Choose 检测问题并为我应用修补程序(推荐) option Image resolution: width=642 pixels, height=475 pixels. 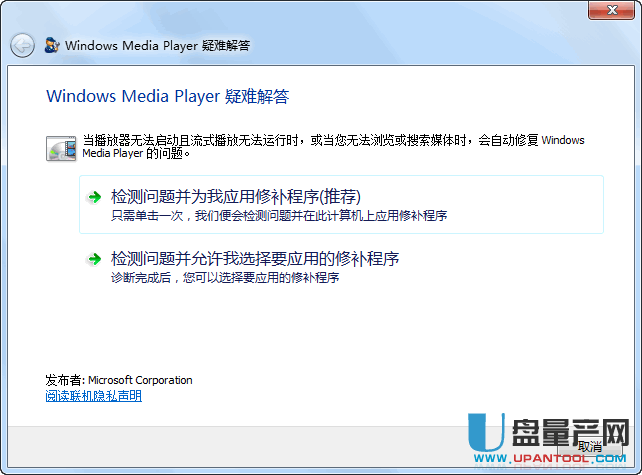[236, 197]
